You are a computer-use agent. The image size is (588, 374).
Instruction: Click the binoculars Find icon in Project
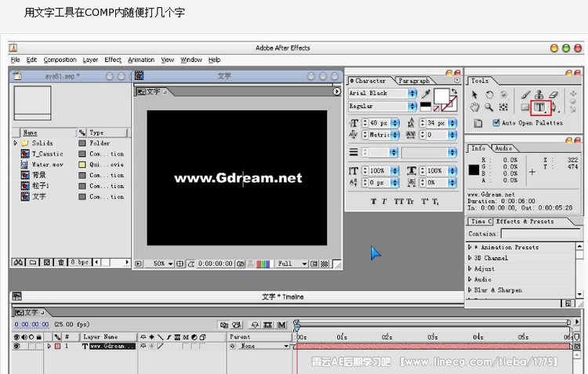pos(18,262)
